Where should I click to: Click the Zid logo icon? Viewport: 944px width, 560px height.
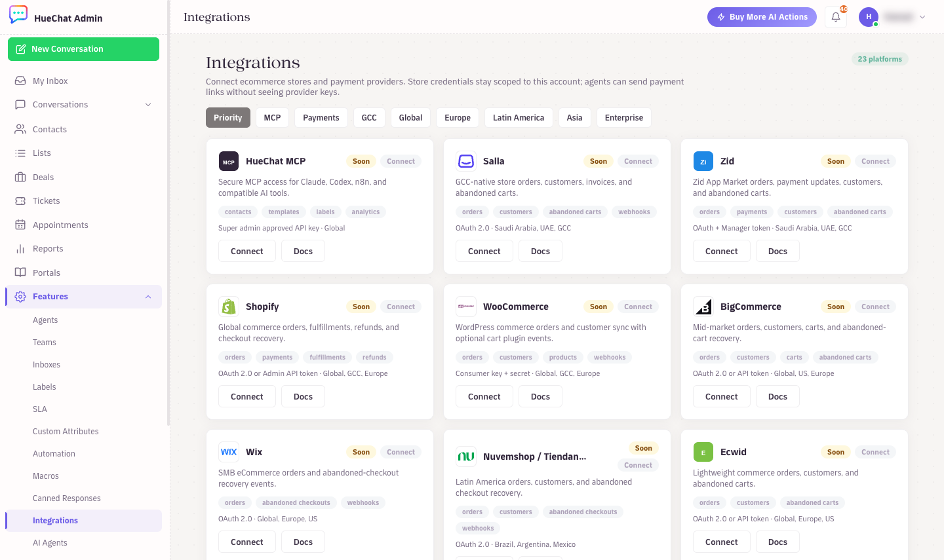coord(703,161)
